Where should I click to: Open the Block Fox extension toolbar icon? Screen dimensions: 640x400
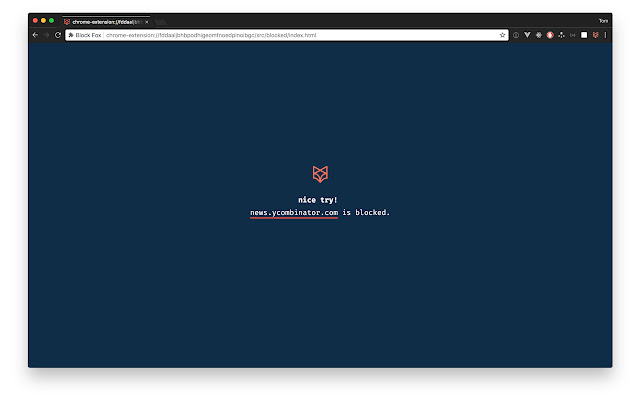(x=596, y=35)
